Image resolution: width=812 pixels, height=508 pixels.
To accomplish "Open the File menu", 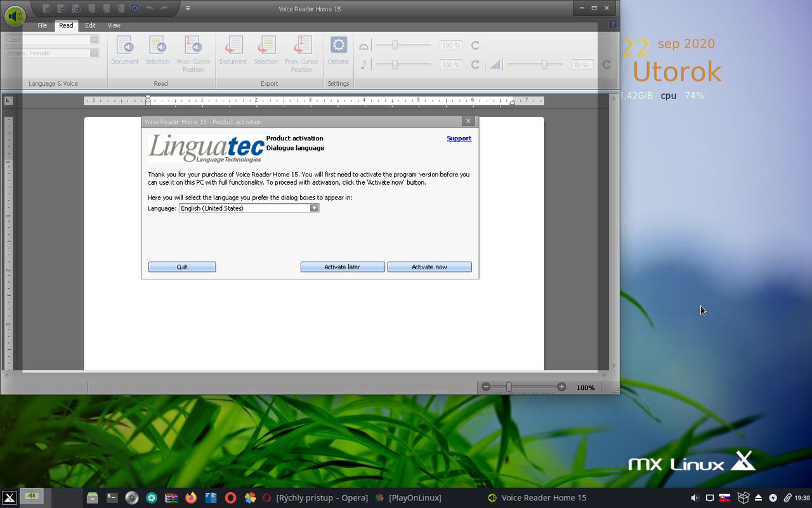I will click(x=43, y=25).
